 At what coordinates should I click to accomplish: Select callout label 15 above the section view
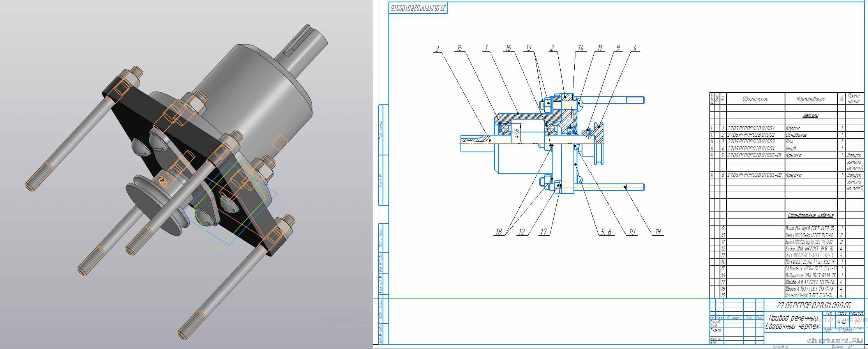click(x=459, y=48)
